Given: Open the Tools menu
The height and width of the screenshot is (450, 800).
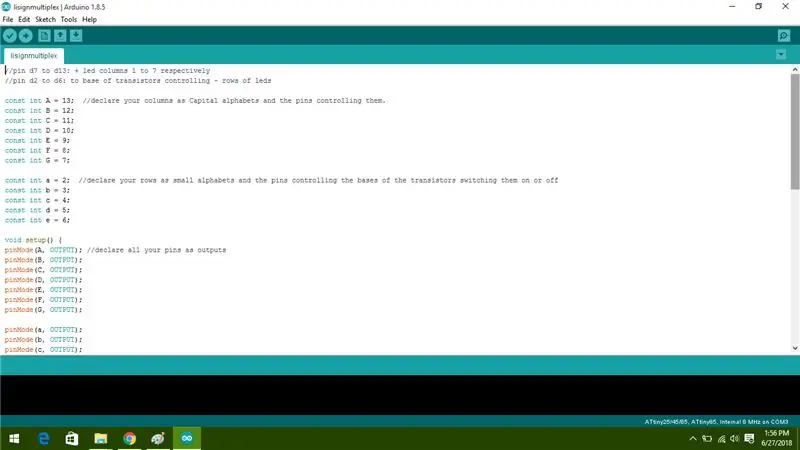Looking at the screenshot, I should pos(68,19).
